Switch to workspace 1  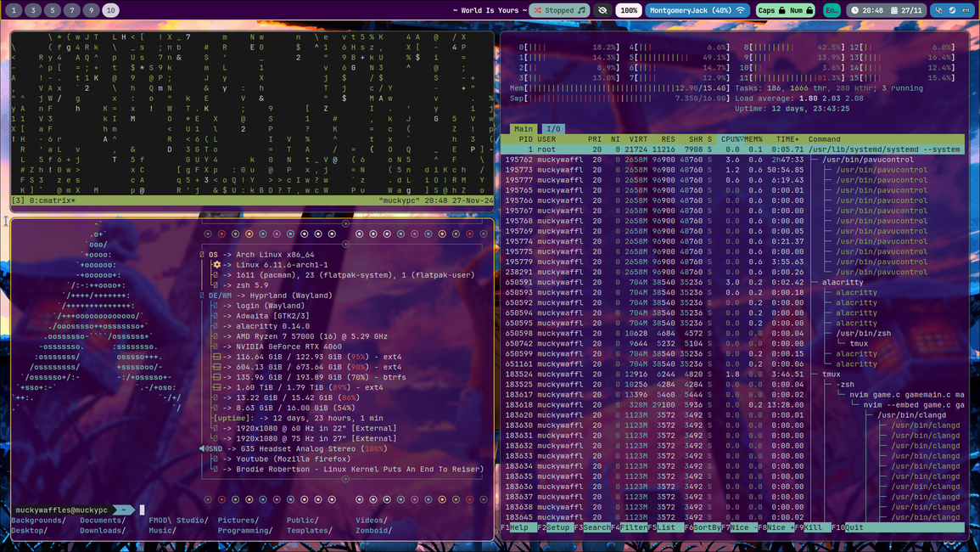[x=14, y=10]
